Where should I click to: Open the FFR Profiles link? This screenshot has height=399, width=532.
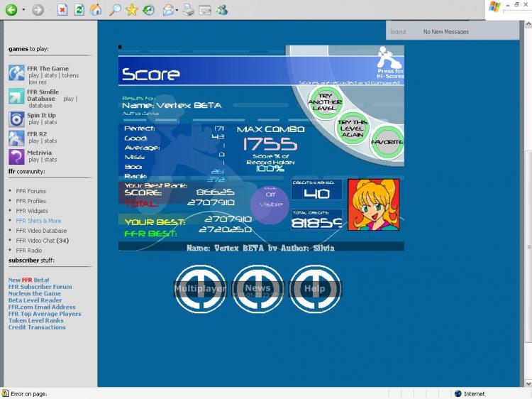(31, 201)
